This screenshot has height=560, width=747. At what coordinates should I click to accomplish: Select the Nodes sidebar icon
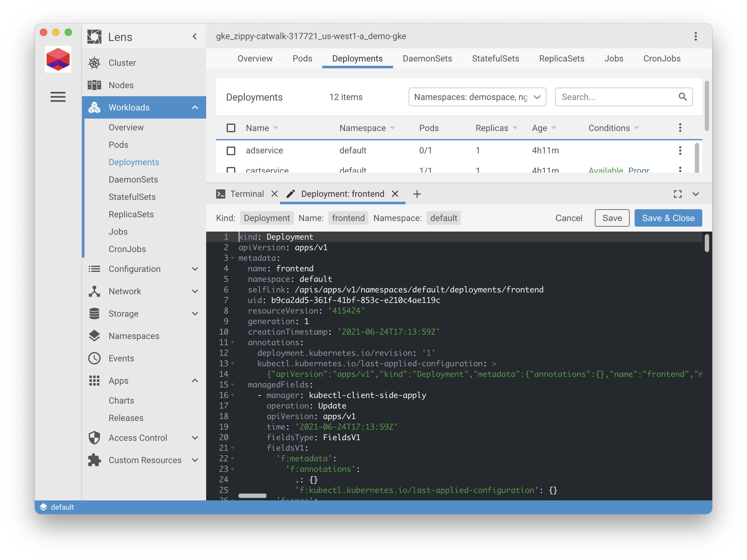coord(94,85)
